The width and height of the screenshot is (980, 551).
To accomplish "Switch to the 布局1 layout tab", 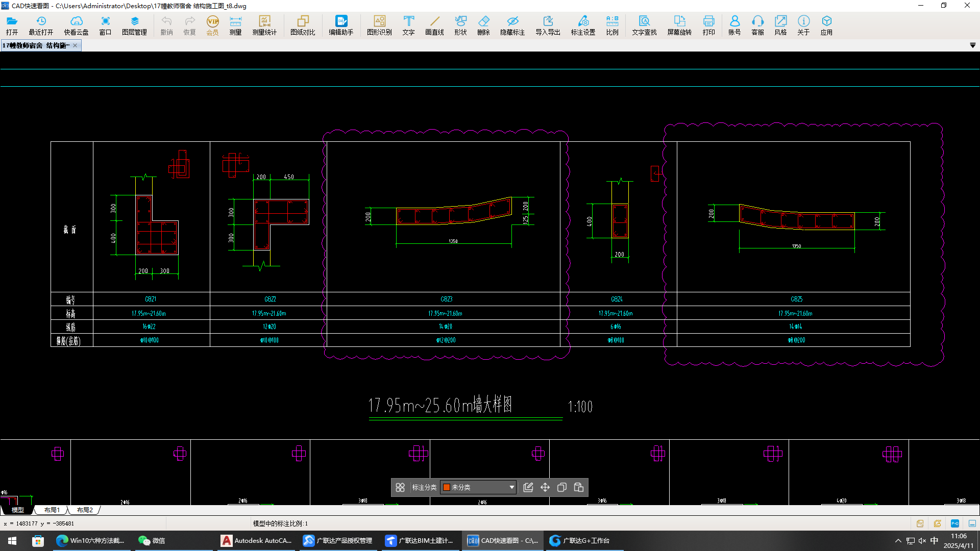I will pos(52,510).
